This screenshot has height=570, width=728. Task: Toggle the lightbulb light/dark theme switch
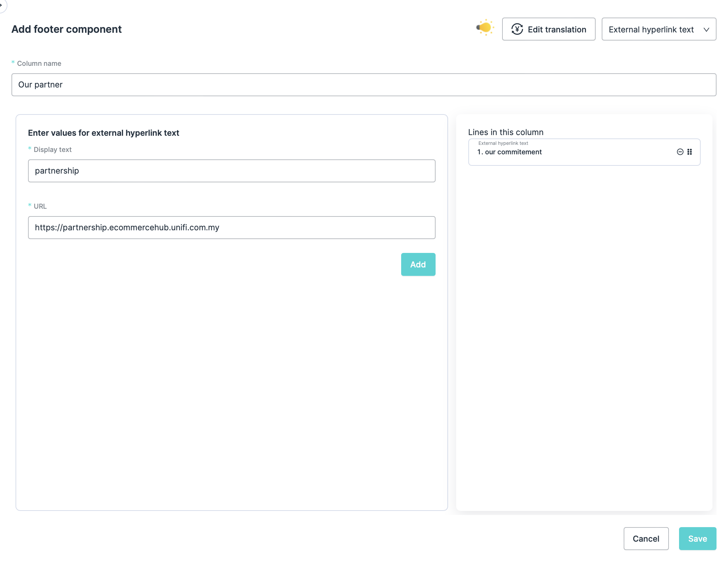click(x=485, y=28)
